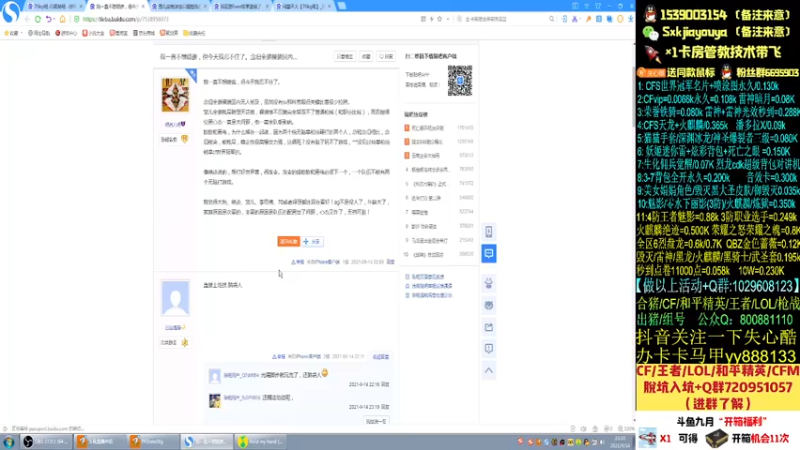Image resolution: width=800 pixels, height=450 pixels.
Task: Open hot topic number 7 in sidebar
Action: tap(420, 212)
